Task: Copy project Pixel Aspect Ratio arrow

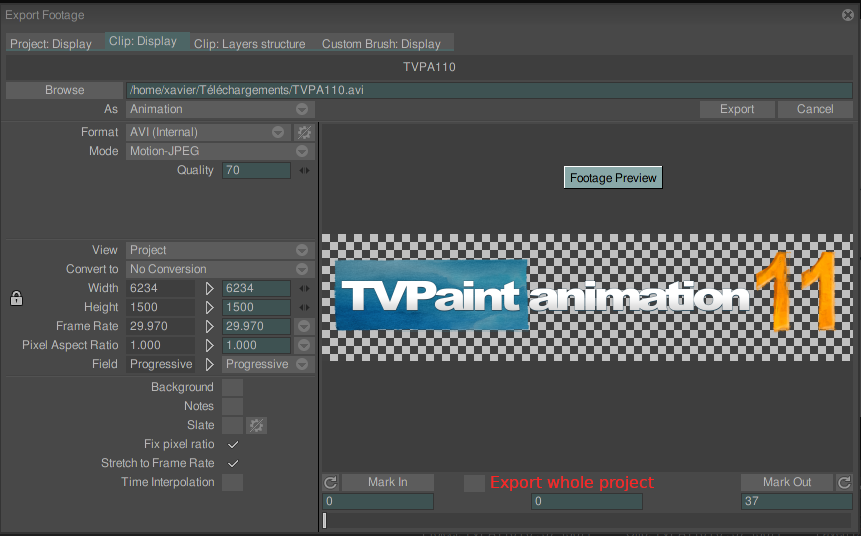Action: [x=209, y=345]
